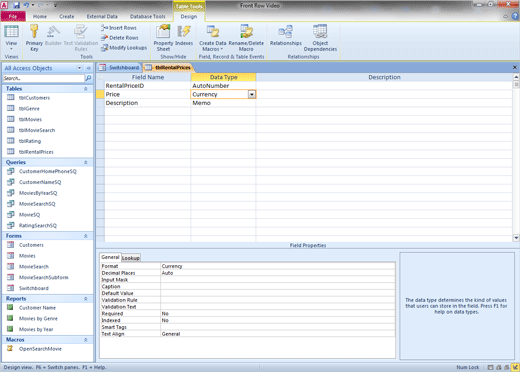Open Access Help question mark
Image resolution: width=520 pixels, height=372 pixels.
[x=515, y=16]
